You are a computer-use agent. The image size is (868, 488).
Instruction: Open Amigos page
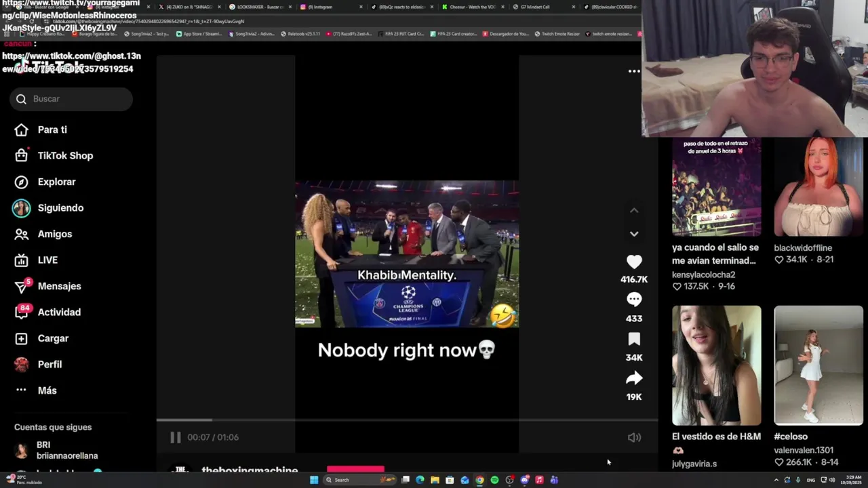(x=43, y=234)
